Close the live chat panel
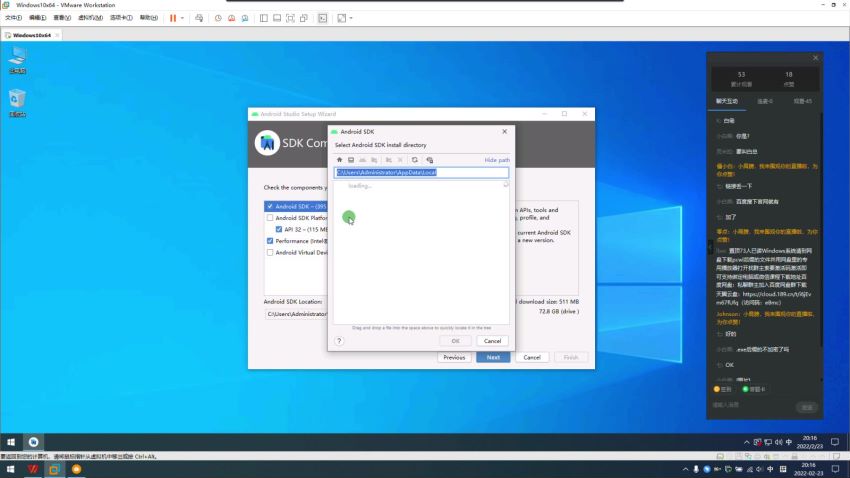850x478 pixels. [815, 57]
